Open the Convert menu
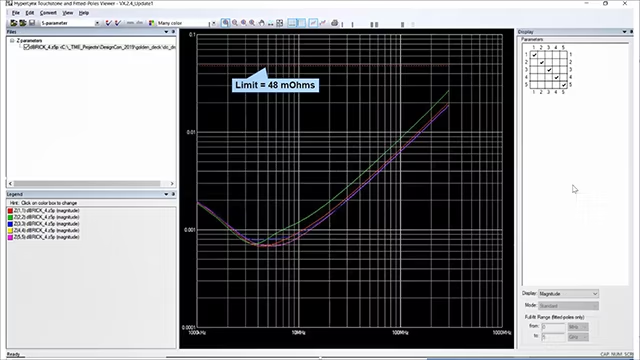The width and height of the screenshot is (640, 360). pos(48,13)
